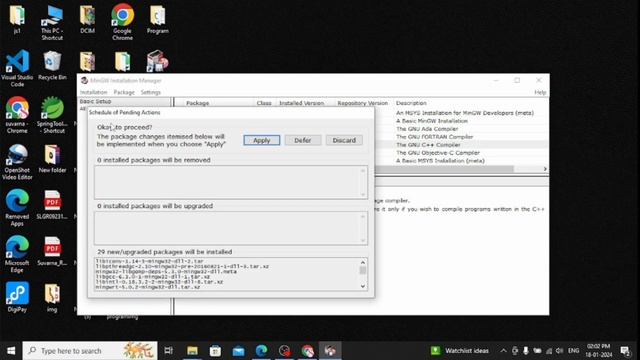Open the Watchlist ideas taskbar widget
The width and height of the screenshot is (640, 360).
coord(460,351)
